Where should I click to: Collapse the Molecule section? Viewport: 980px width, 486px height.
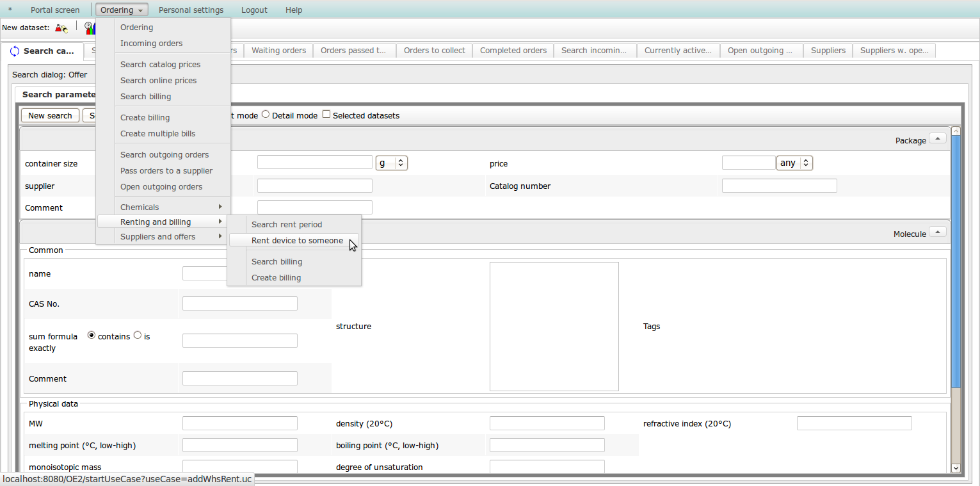[x=937, y=232]
